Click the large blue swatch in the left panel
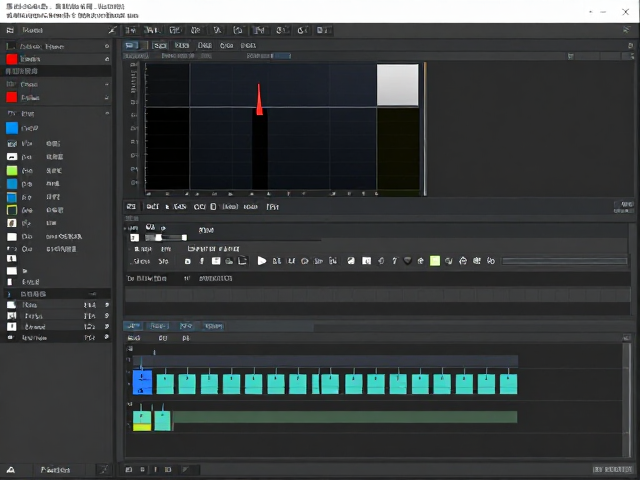 [x=12, y=128]
